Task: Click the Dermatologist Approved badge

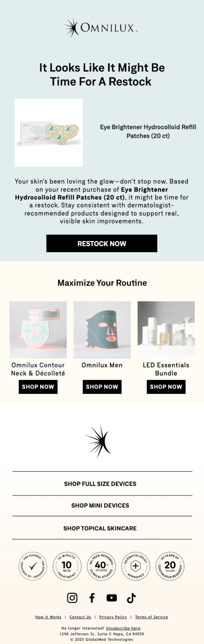Action: tap(136, 566)
